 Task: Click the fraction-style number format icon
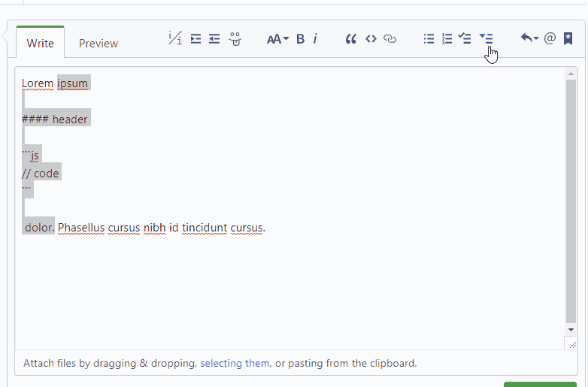click(x=175, y=38)
